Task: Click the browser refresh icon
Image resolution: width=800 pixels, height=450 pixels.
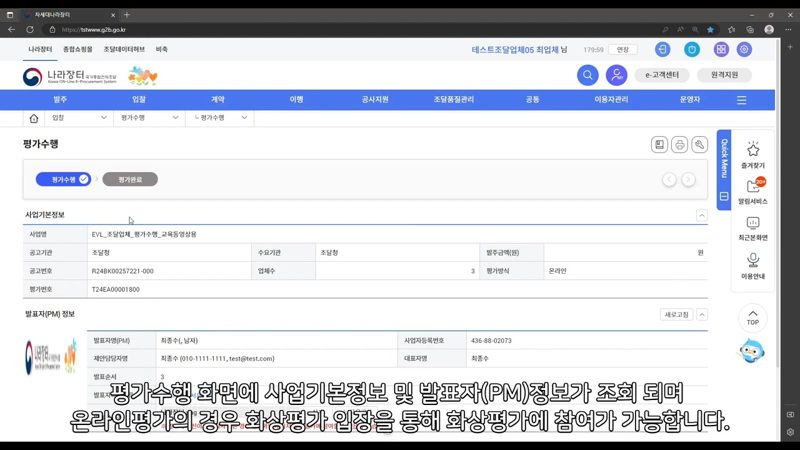Action: [x=30, y=30]
